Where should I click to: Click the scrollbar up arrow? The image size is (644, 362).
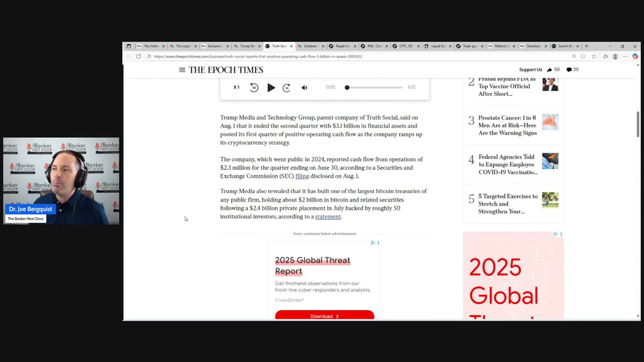coord(638,65)
